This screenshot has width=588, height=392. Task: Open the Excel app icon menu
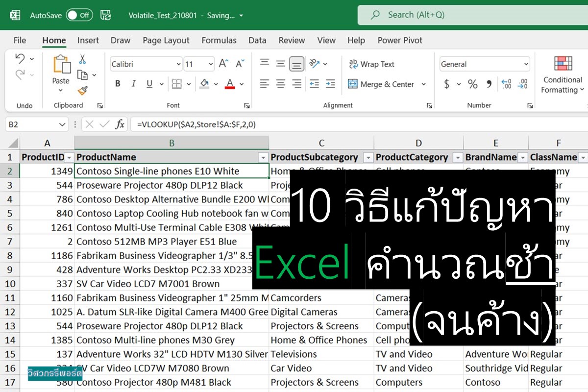(15, 15)
